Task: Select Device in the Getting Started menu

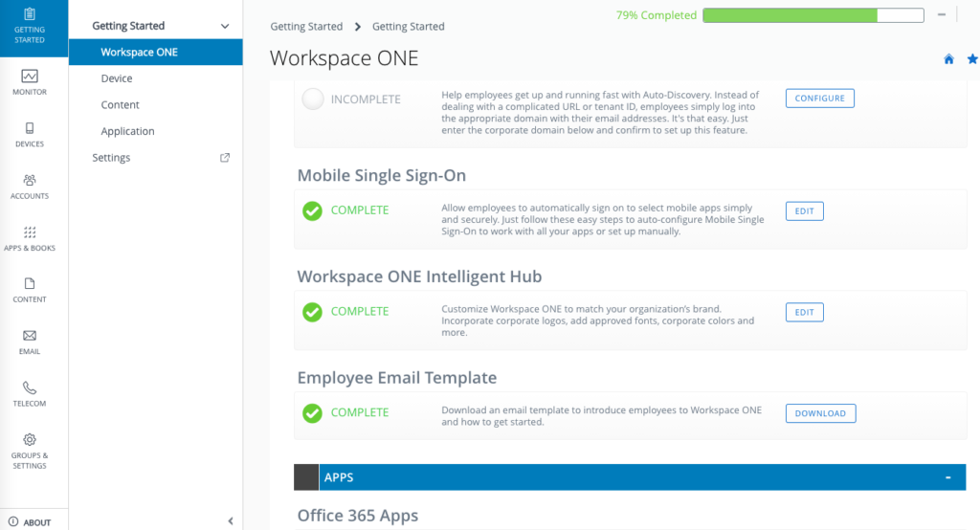Action: pyautogui.click(x=117, y=78)
